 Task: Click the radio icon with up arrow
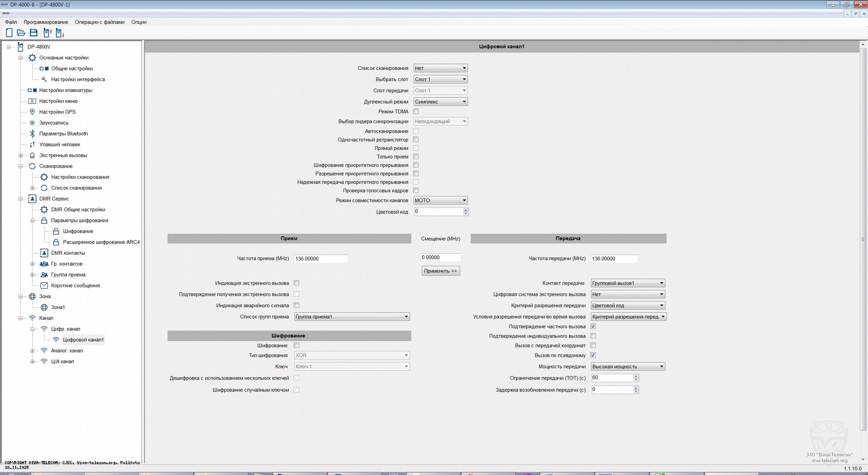(47, 33)
